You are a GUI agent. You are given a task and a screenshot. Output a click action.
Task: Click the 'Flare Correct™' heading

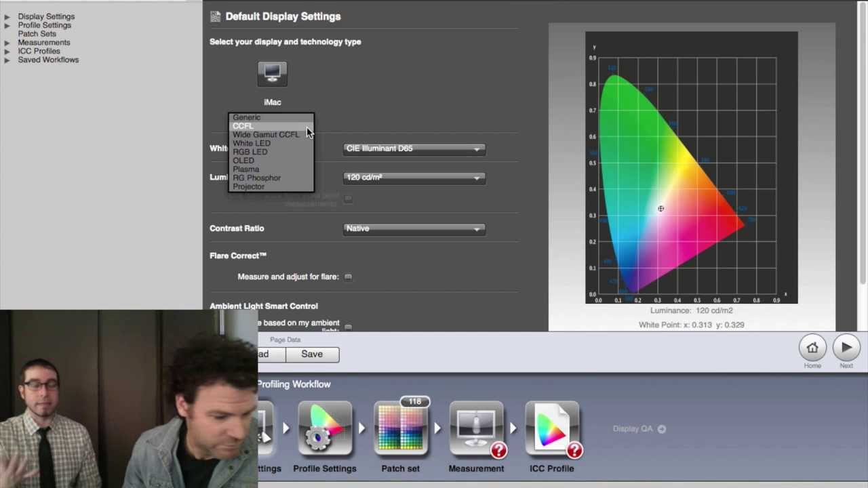pyautogui.click(x=238, y=256)
